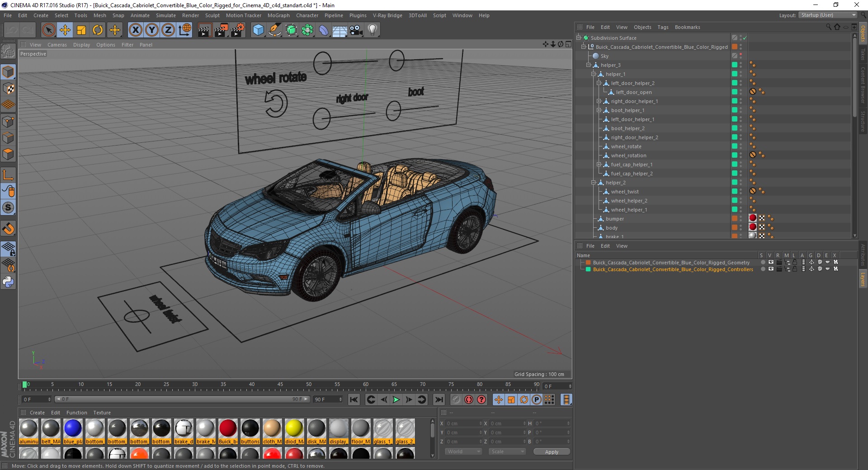The image size is (868, 470).
Task: Collapse the Subdivision Surface object
Action: (578, 38)
